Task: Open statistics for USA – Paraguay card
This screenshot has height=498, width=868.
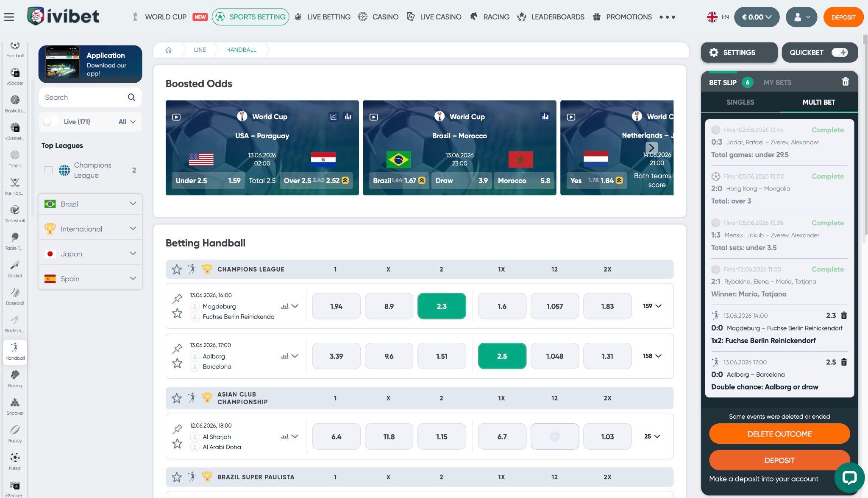Action: [348, 117]
